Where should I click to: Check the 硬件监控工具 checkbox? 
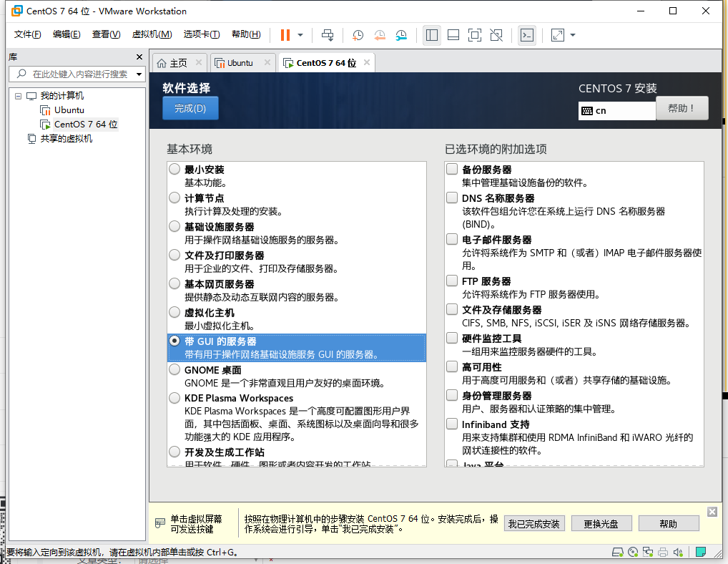pos(452,338)
